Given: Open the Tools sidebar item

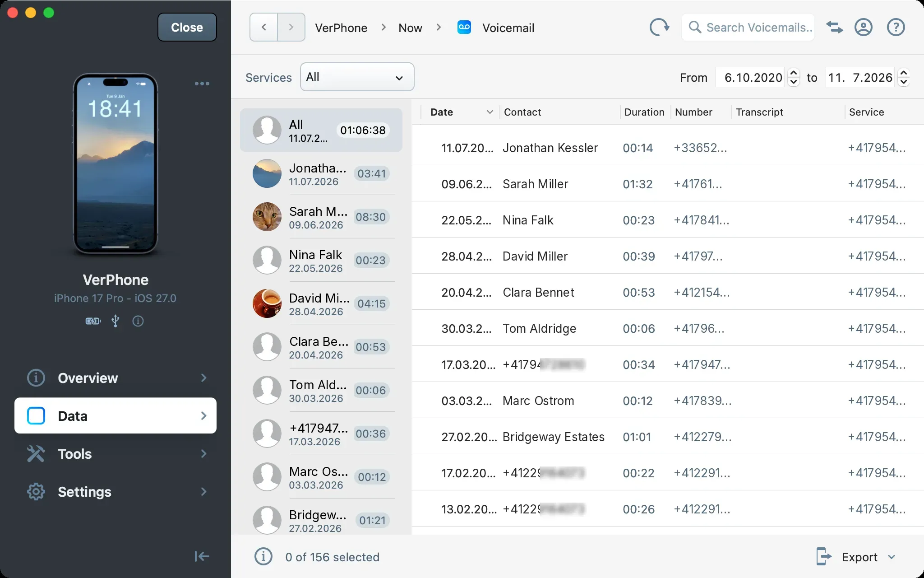Looking at the screenshot, I should click(x=115, y=454).
